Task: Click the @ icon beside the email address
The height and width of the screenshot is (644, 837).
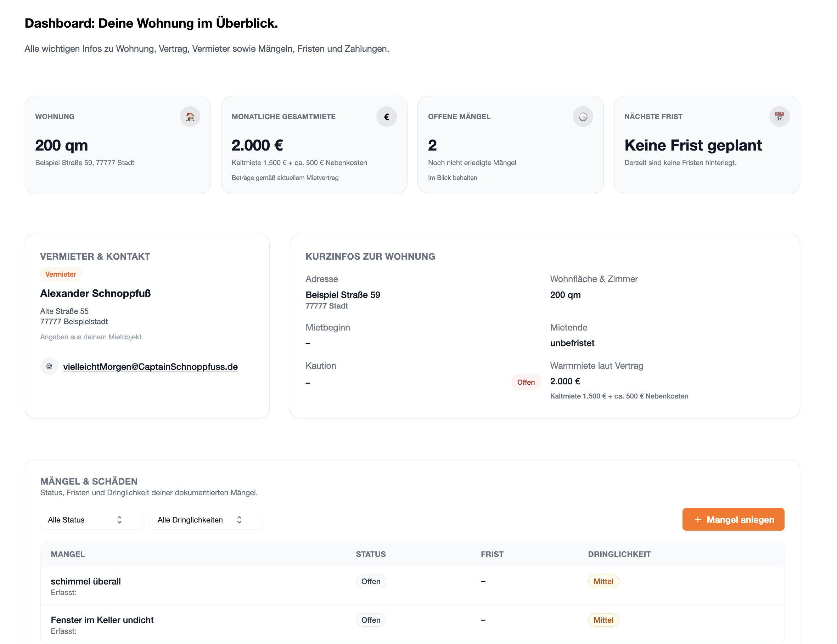Action: coord(49,366)
